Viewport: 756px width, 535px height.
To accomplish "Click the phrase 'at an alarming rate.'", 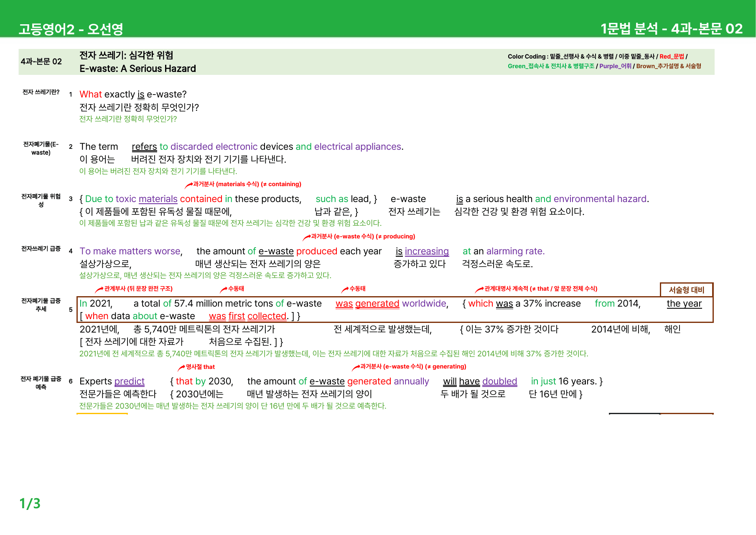I will coord(504,251).
